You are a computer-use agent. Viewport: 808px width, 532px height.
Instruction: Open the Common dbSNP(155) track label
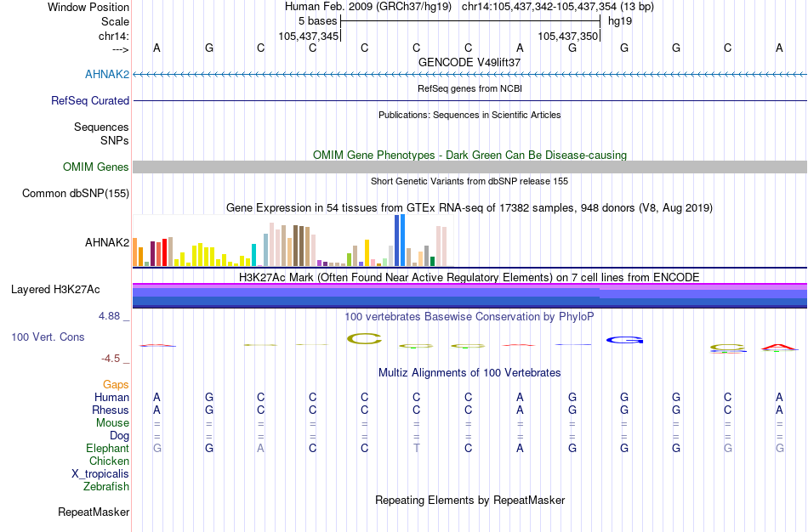(x=76, y=193)
